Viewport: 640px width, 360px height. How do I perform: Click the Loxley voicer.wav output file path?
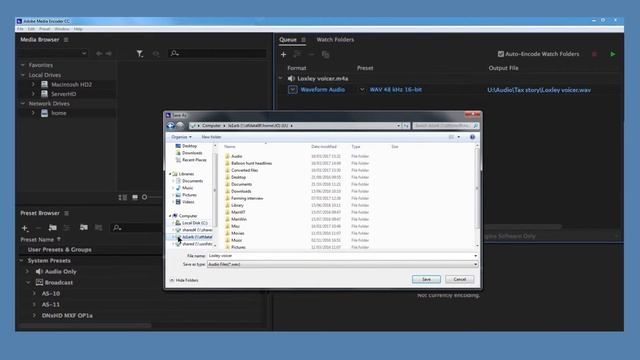539,90
